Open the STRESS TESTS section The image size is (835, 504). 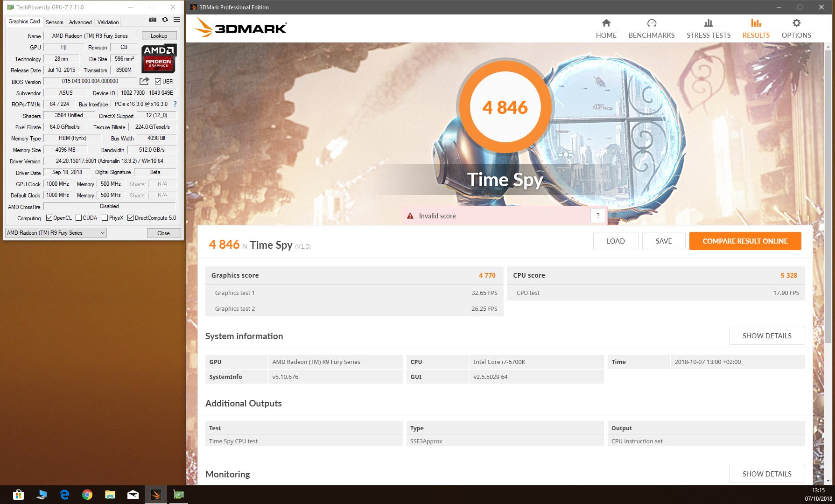[x=708, y=29]
